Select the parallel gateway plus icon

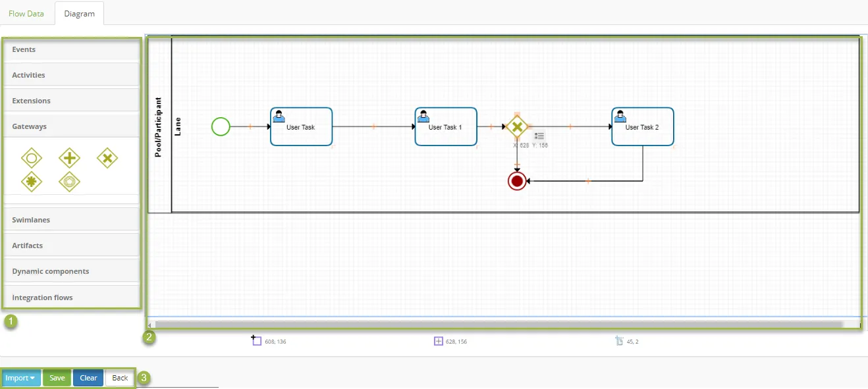[69, 158]
